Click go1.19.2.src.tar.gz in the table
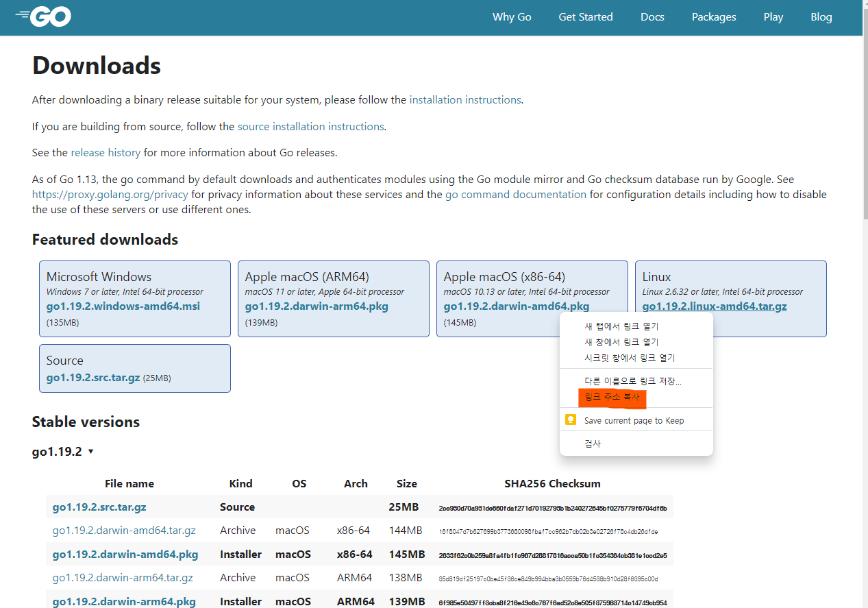The image size is (868, 608). coord(99,507)
